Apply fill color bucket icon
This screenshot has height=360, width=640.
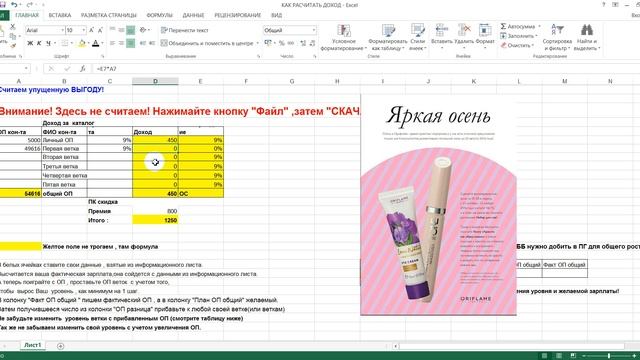(82, 43)
